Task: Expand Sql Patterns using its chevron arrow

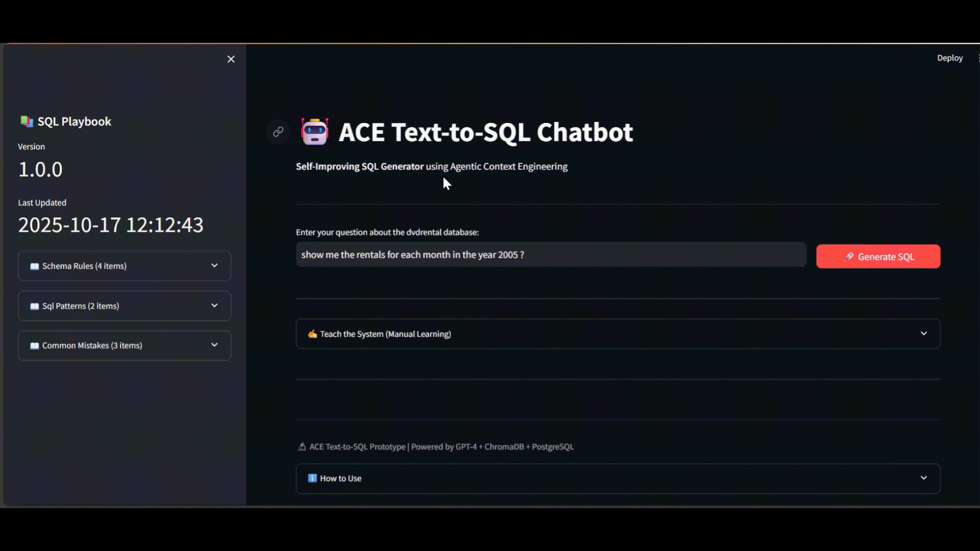Action: [x=214, y=306]
